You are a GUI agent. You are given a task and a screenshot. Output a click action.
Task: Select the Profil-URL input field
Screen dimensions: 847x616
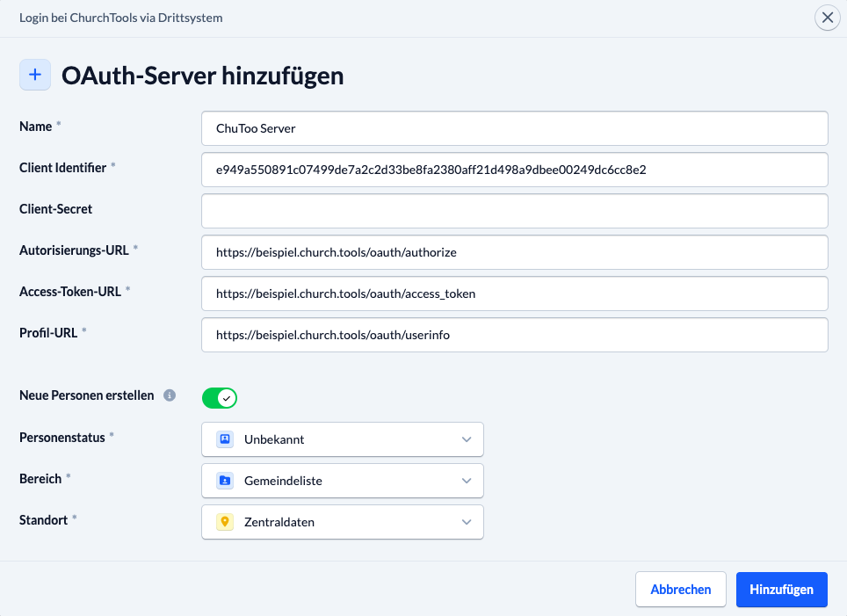(515, 335)
